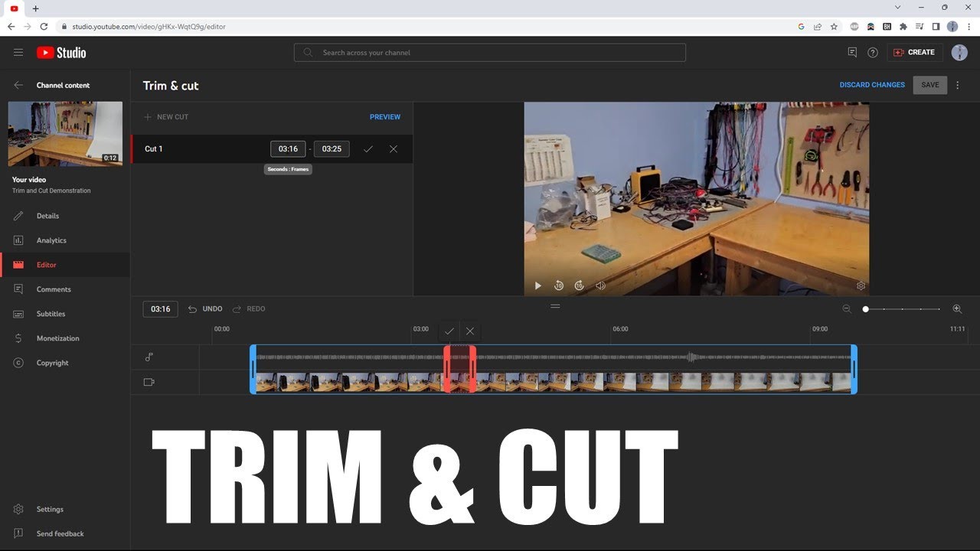Click the video thumbnail in sidebar
Screen dimensions: 980x551
click(65, 134)
